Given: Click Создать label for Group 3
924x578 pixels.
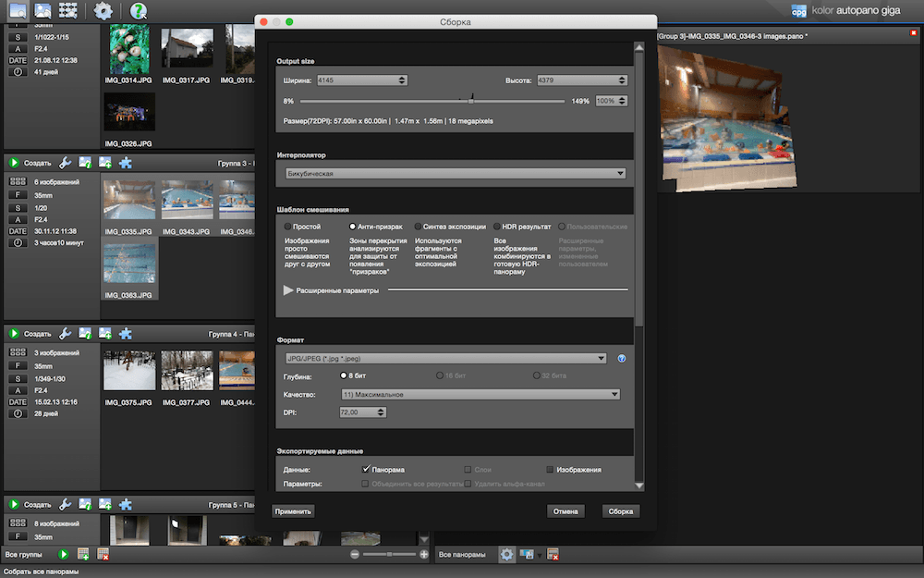Looking at the screenshot, I should pyautogui.click(x=37, y=164).
